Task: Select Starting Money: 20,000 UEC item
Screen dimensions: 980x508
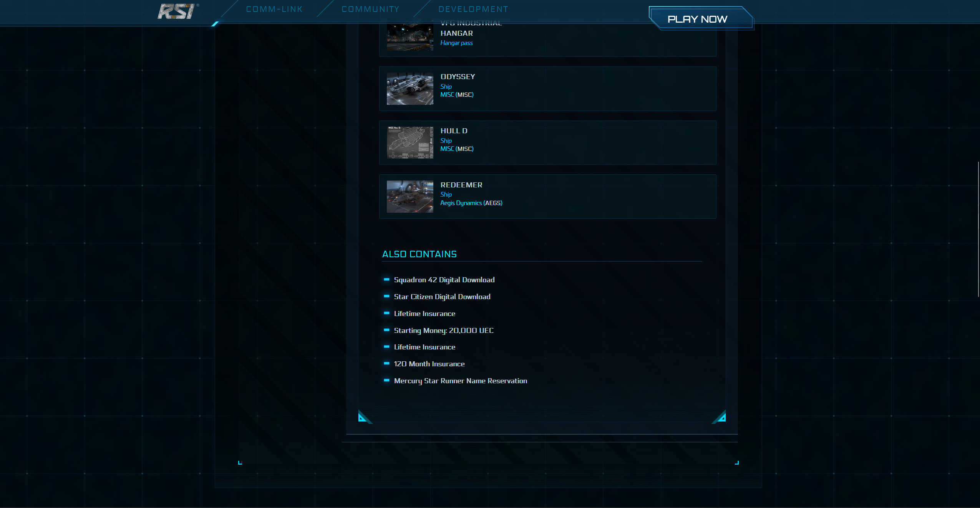Action: [443, 331]
